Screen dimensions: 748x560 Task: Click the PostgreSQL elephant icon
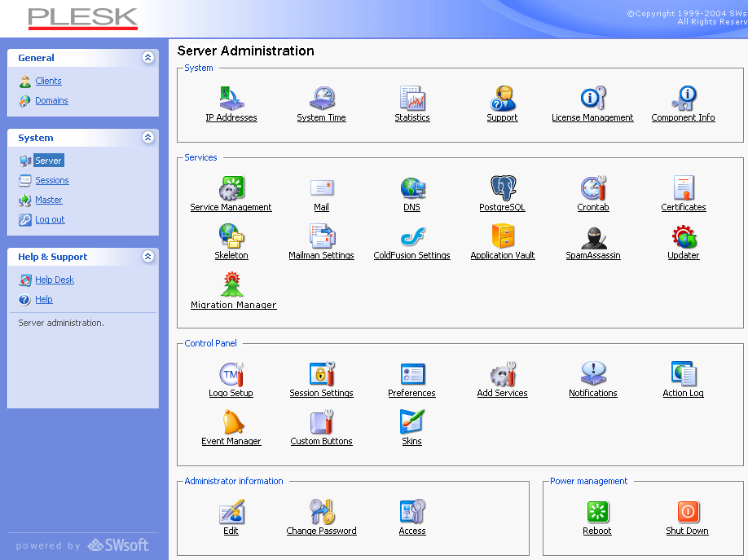click(x=503, y=188)
